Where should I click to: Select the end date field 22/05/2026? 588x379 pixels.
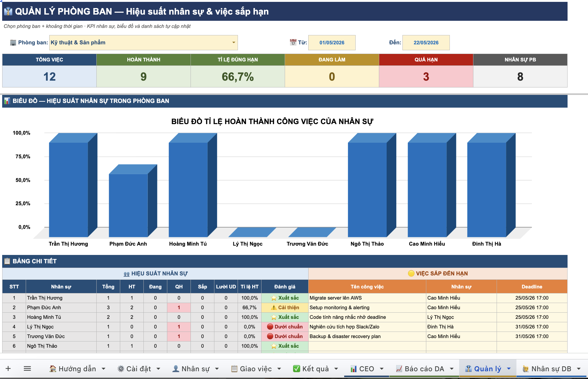pos(426,42)
